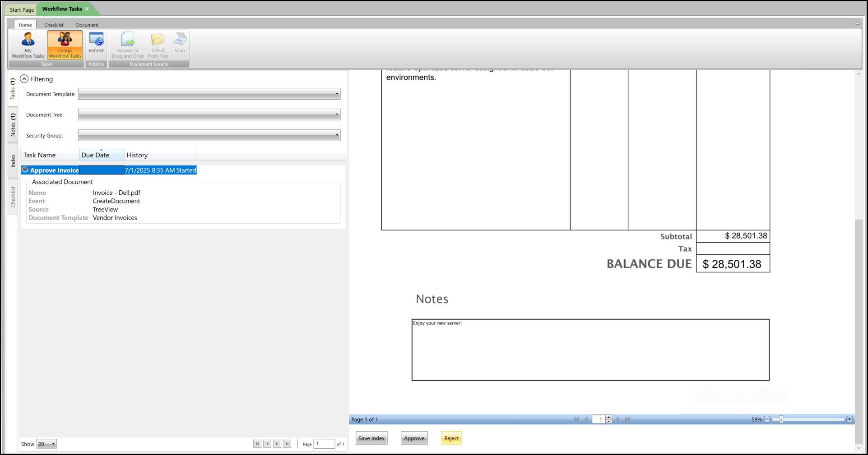Collapse the Filtering section
The width and height of the screenshot is (868, 455).
pyautogui.click(x=24, y=78)
